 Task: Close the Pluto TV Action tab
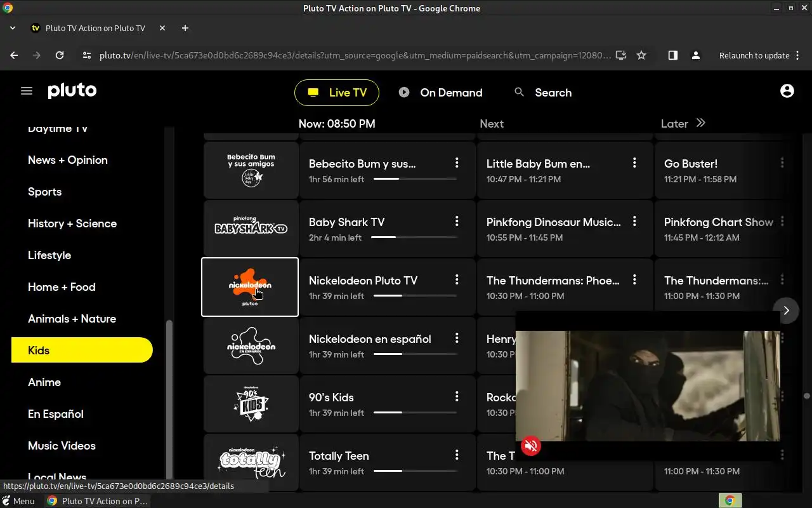click(x=162, y=28)
